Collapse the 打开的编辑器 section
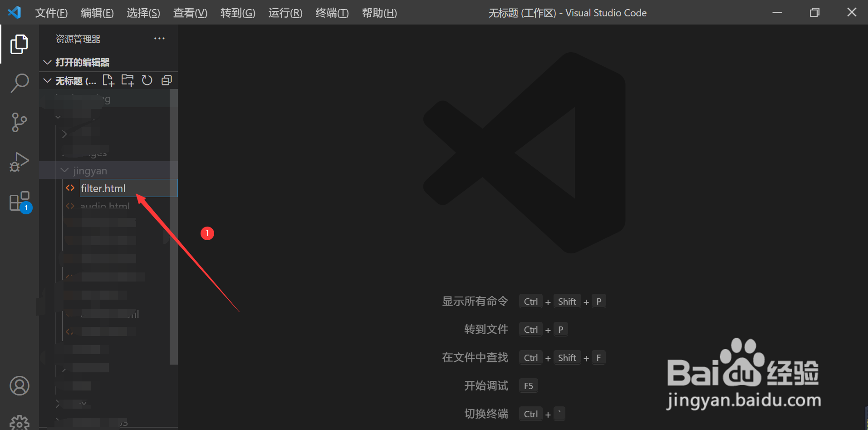 (x=108, y=62)
